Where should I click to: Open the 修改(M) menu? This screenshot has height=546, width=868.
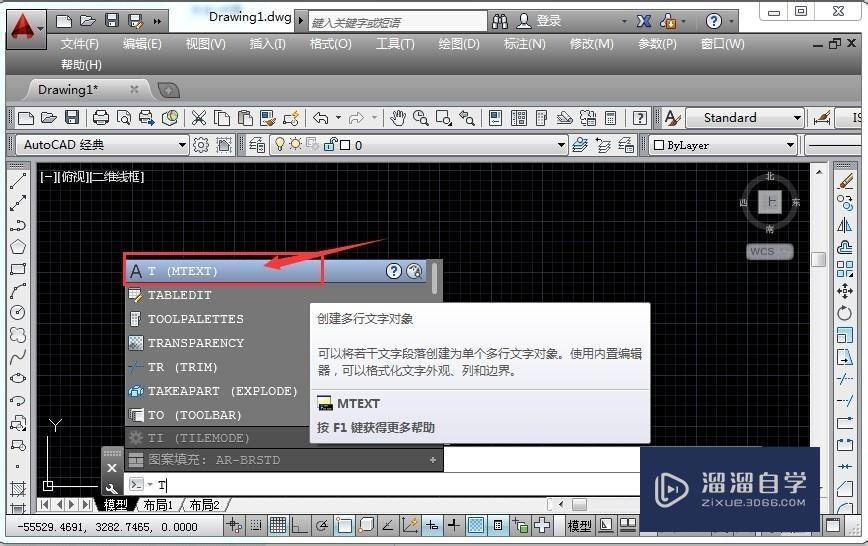(591, 43)
